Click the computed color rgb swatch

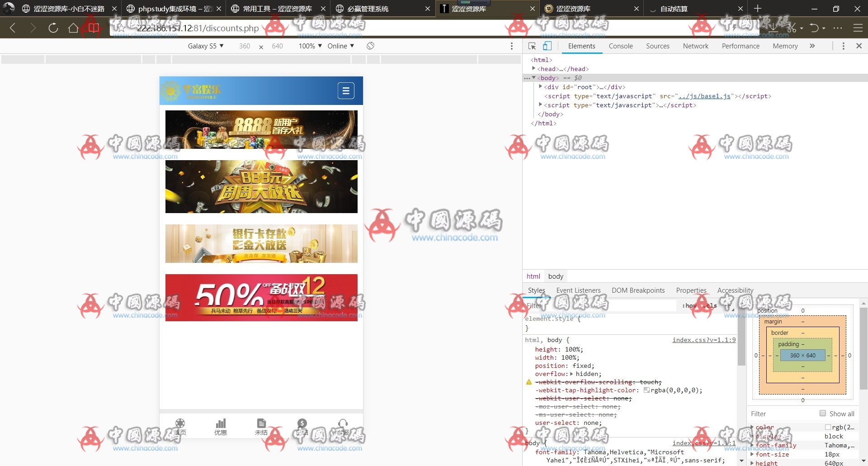click(x=828, y=427)
